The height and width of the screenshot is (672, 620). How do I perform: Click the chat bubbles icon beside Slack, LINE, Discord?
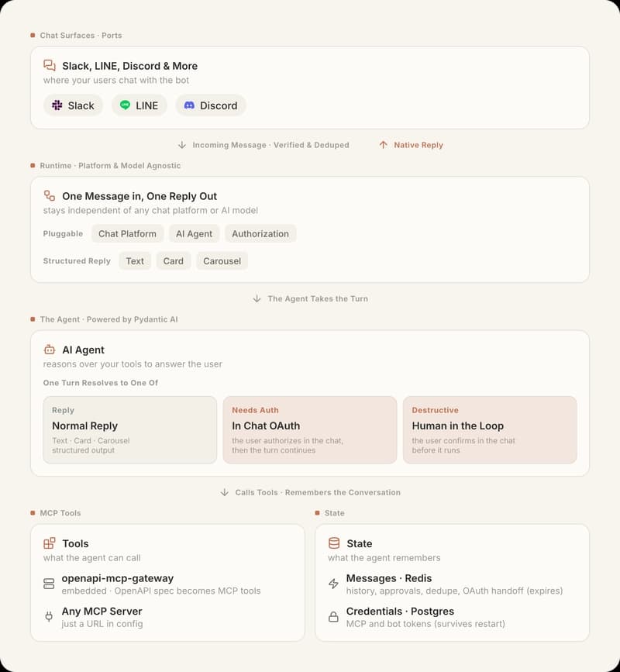[x=50, y=65]
